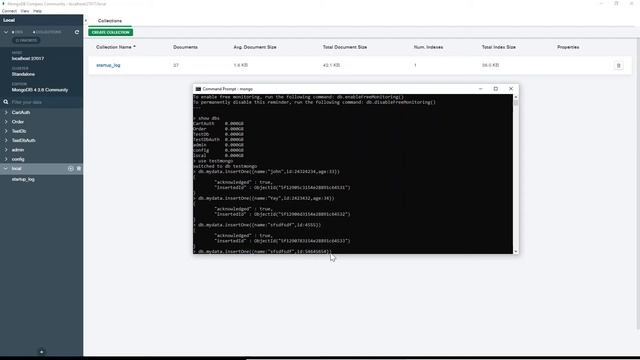Open the Connect menu
640x360 pixels.
point(9,11)
